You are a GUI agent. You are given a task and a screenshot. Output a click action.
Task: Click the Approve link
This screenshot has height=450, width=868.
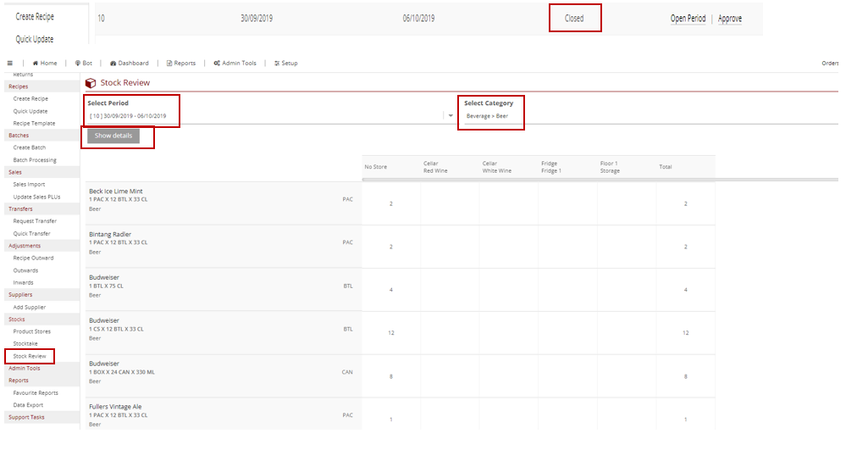pos(730,19)
